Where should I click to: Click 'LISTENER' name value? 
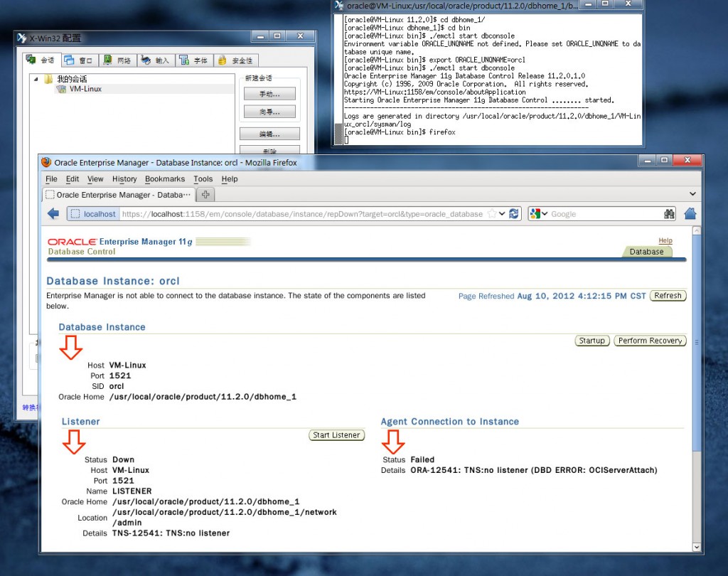[x=132, y=491]
